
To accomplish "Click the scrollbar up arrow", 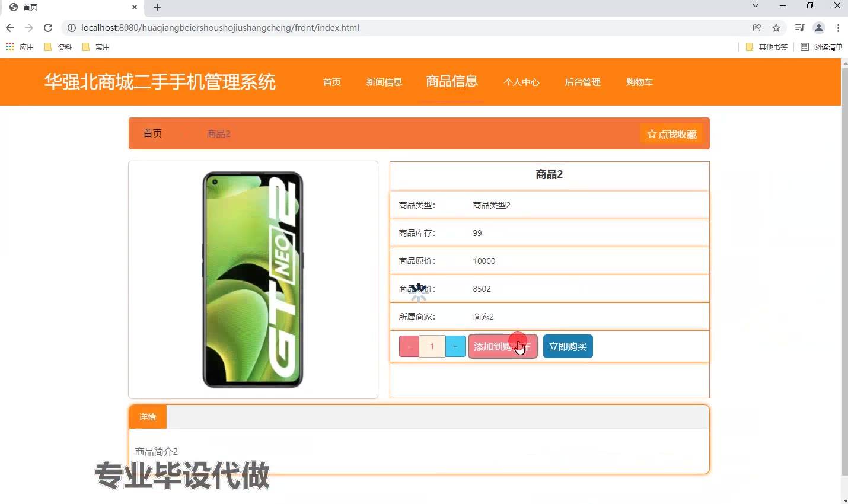I will coord(844,62).
